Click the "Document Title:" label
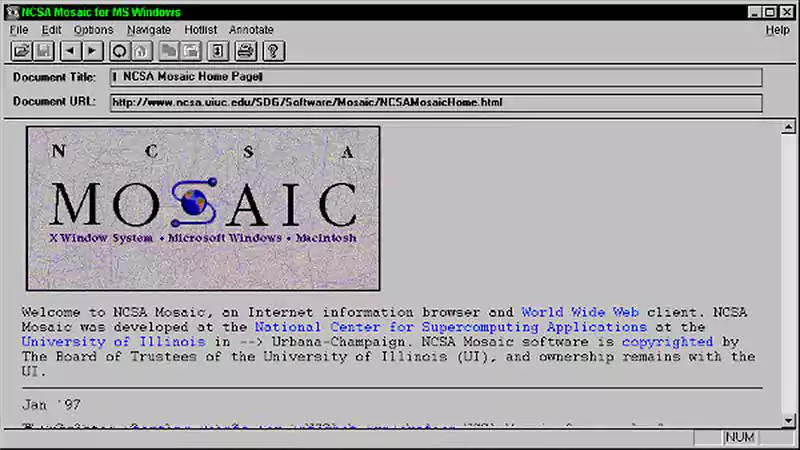800x450 pixels. point(55,77)
